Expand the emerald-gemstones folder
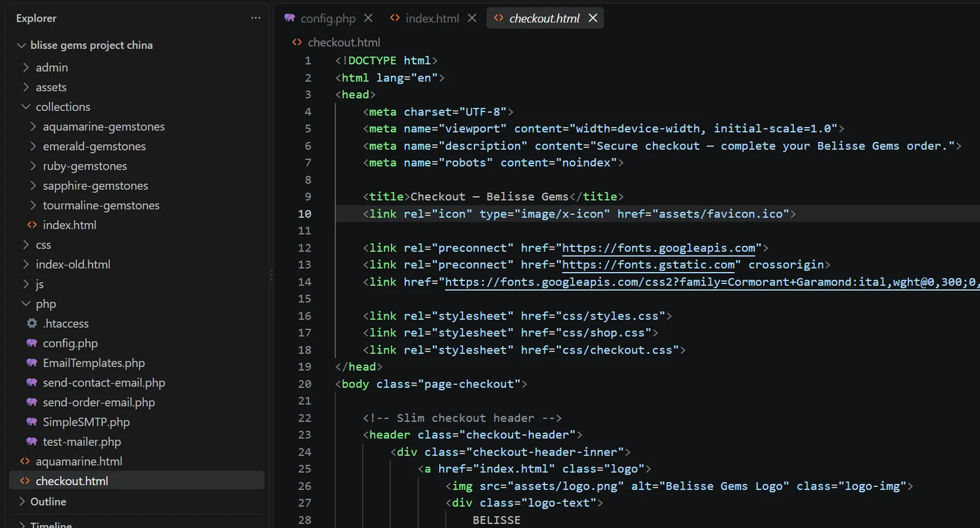Image resolution: width=980 pixels, height=528 pixels. [x=33, y=146]
